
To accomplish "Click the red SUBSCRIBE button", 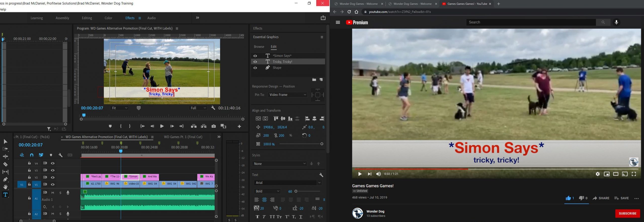I will [x=628, y=213].
